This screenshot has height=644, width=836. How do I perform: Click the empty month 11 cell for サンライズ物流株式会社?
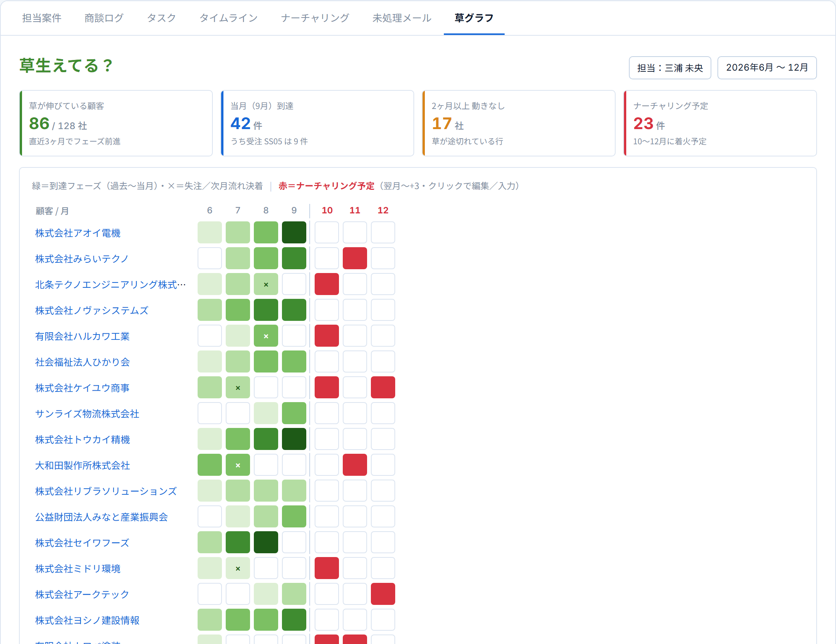[x=355, y=413]
